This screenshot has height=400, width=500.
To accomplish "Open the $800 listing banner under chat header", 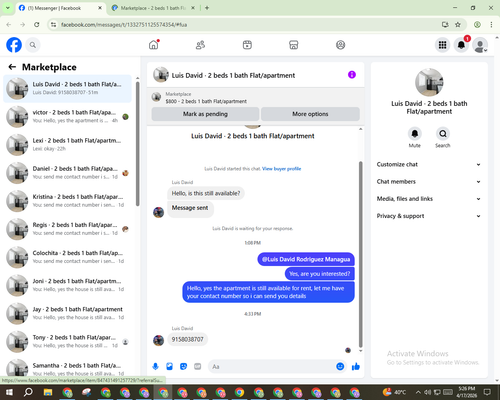I will click(256, 98).
